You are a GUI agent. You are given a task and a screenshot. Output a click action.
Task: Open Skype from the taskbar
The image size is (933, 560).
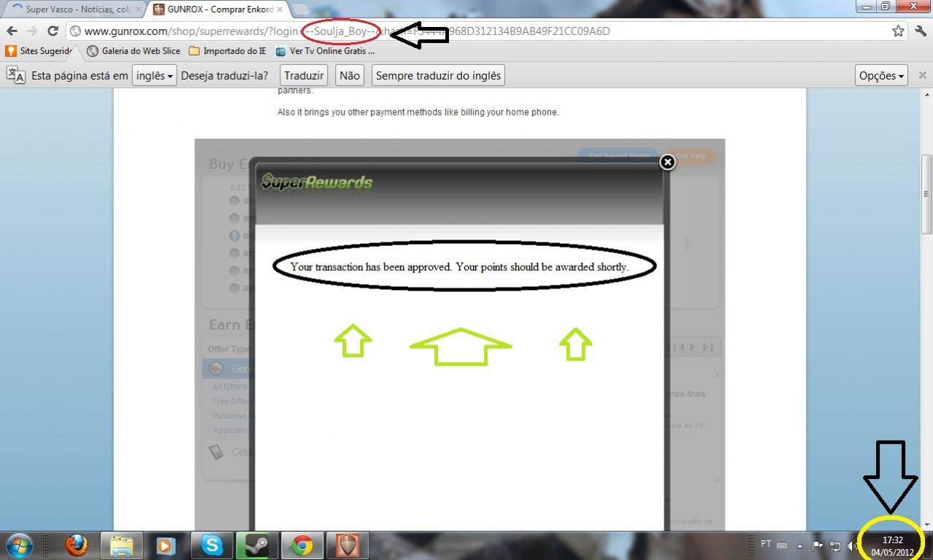(212, 545)
